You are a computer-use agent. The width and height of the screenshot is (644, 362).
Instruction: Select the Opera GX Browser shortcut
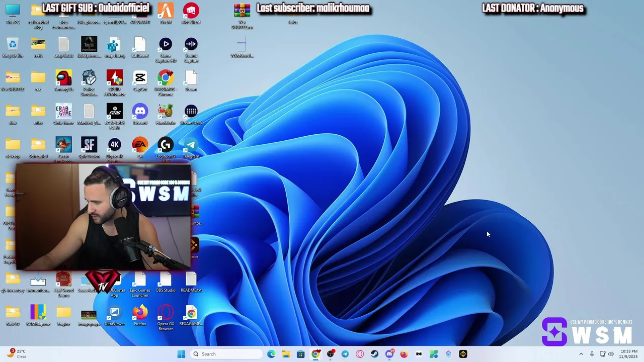pos(166,318)
